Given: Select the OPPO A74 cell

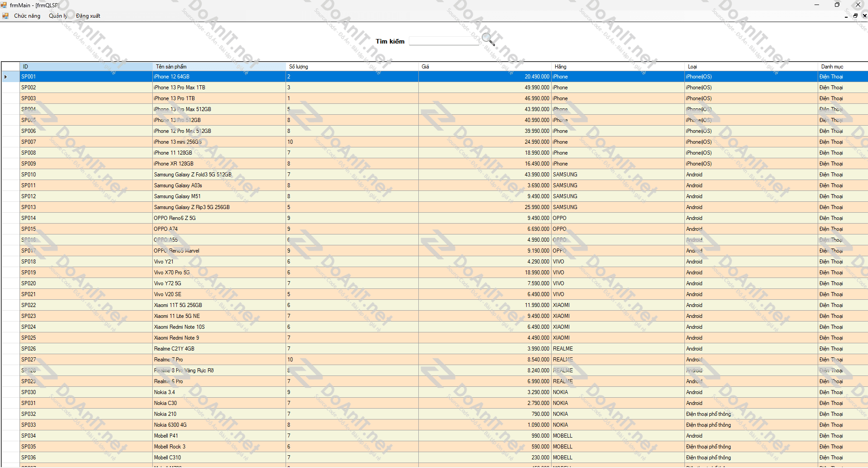Looking at the screenshot, I should coord(219,229).
